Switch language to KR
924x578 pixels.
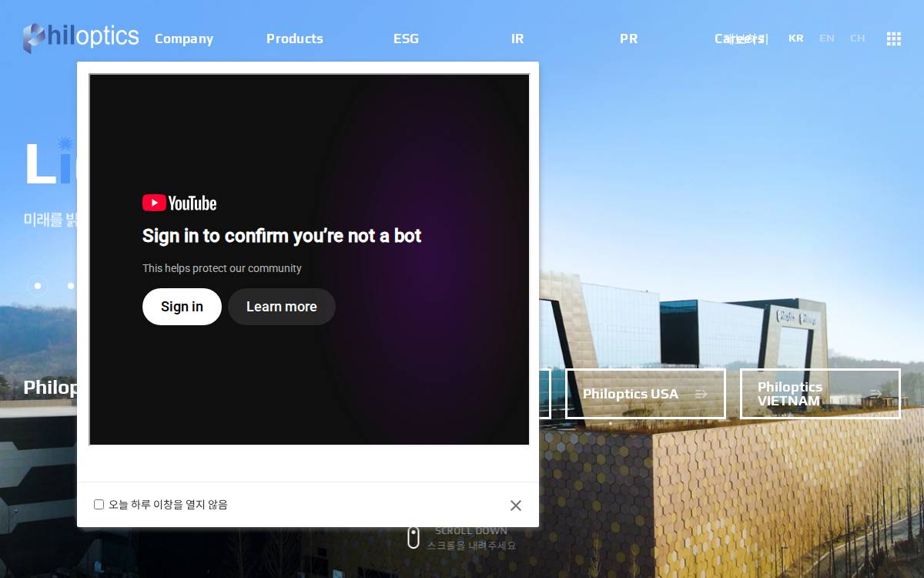[x=796, y=39]
